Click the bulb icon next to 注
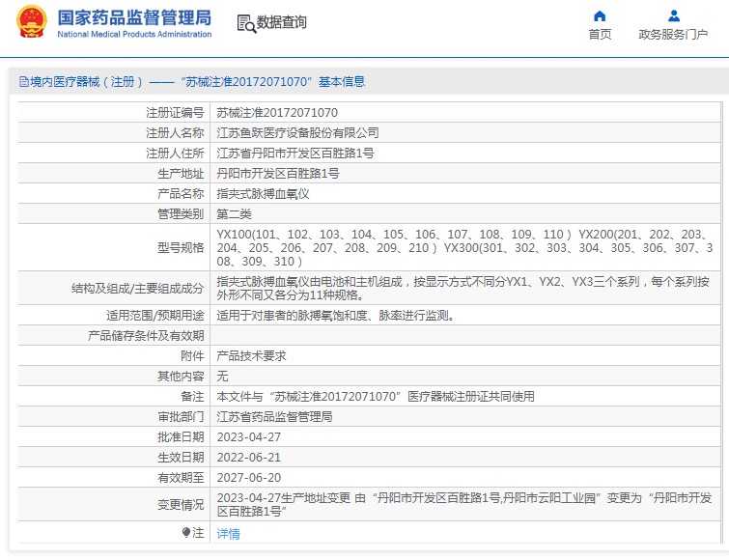The height and width of the screenshot is (560, 729). coord(186,533)
